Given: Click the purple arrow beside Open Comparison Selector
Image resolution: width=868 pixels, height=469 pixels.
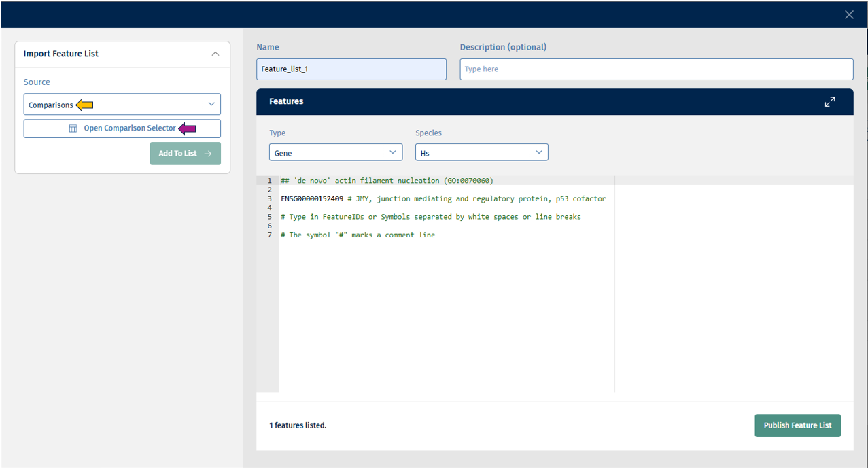Looking at the screenshot, I should click(187, 128).
